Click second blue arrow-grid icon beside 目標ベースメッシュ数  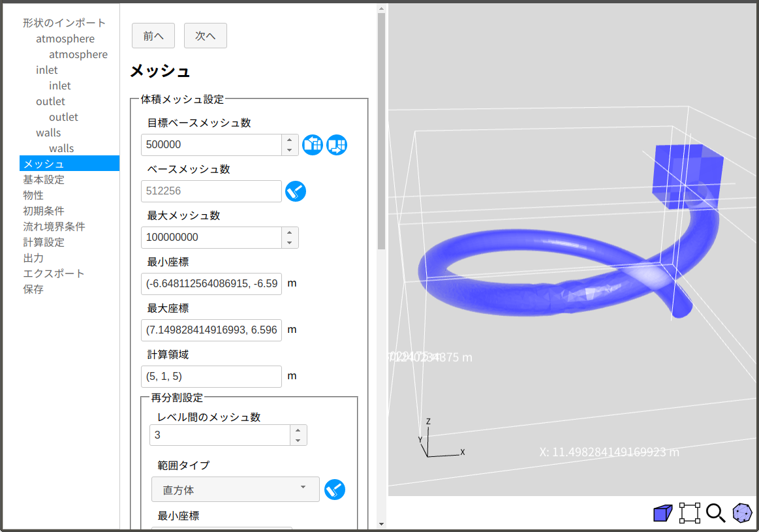coord(337,145)
